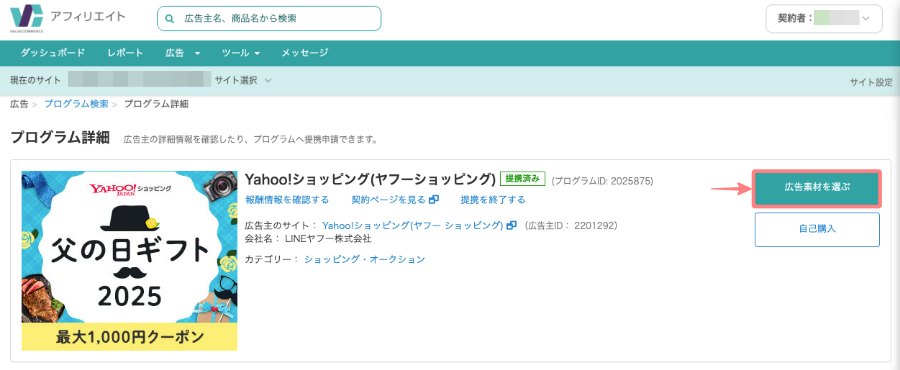Go to the レポート menu item
This screenshot has width=900, height=370.
125,53
